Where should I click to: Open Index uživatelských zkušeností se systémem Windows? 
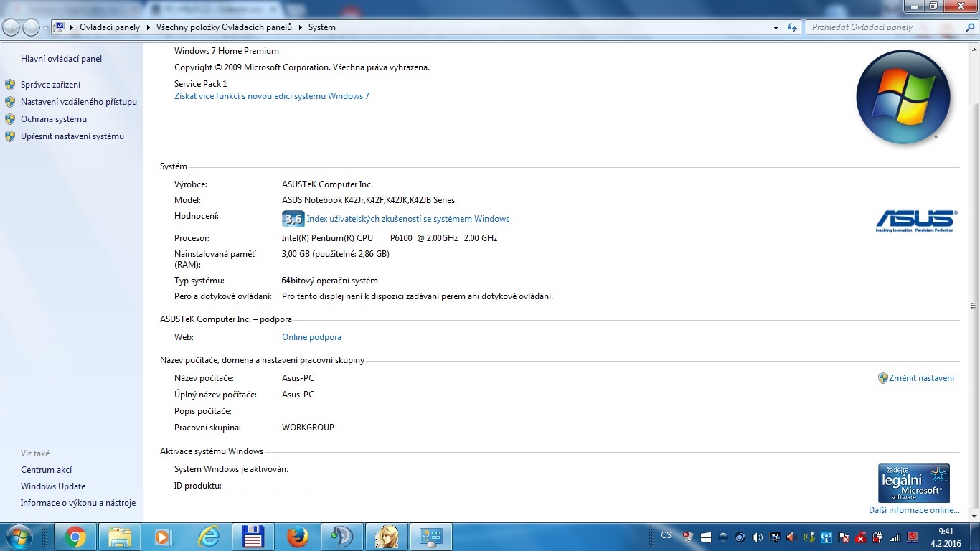(408, 219)
